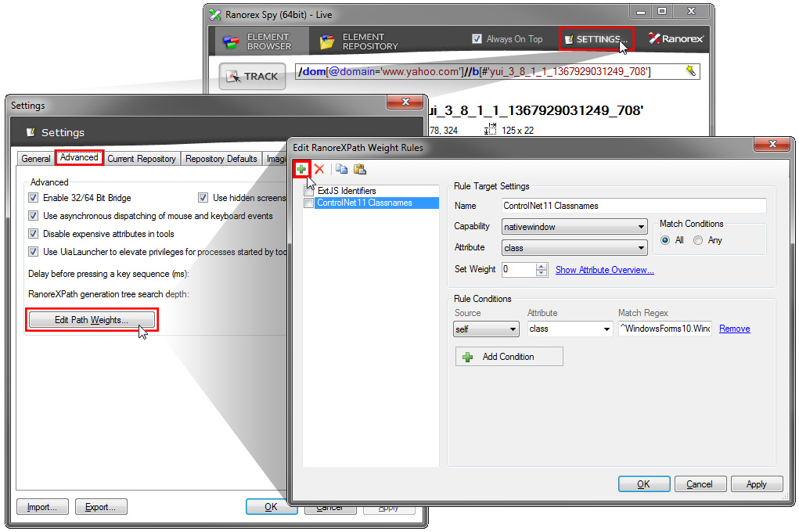Image resolution: width=799 pixels, height=532 pixels.
Task: Click the Track button in Ranorex Spy
Action: [x=252, y=77]
